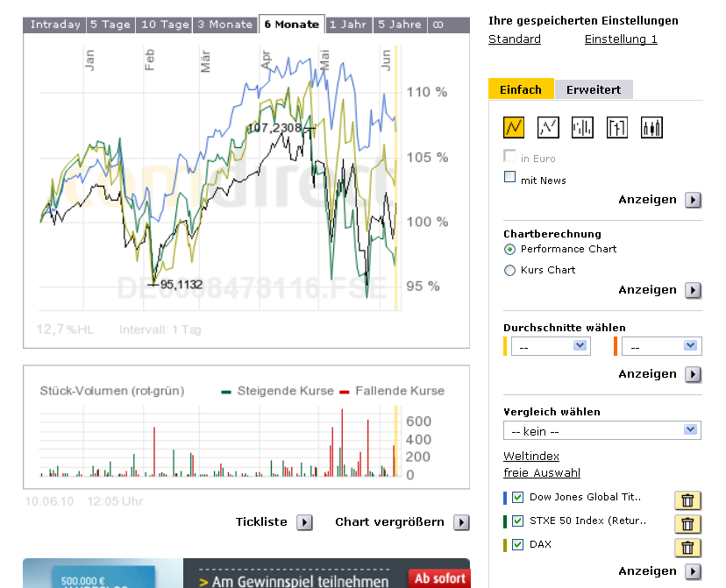Load the saved 'Einstellung 1' setting
726x588 pixels.
621,39
